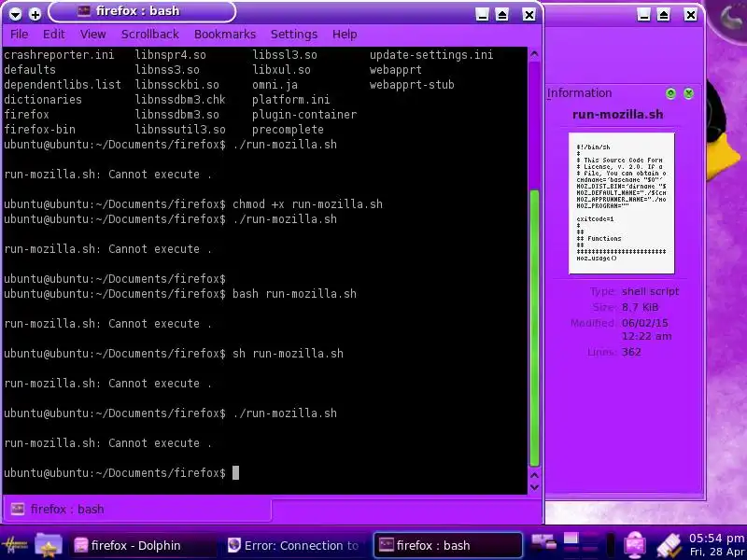Close the Dolphin window behind
This screenshot has width=747, height=560.
tap(691, 14)
